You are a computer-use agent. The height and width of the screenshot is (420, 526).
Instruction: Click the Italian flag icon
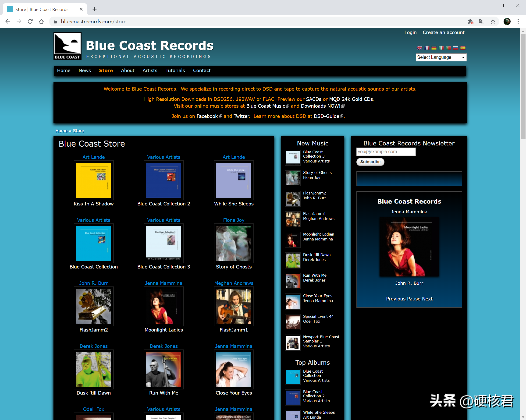(x=441, y=48)
